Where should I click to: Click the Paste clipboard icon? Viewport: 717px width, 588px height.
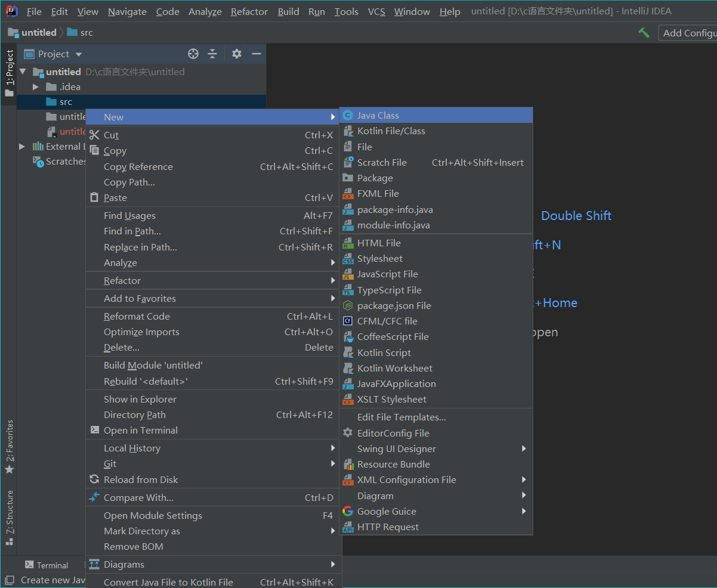pyautogui.click(x=94, y=197)
